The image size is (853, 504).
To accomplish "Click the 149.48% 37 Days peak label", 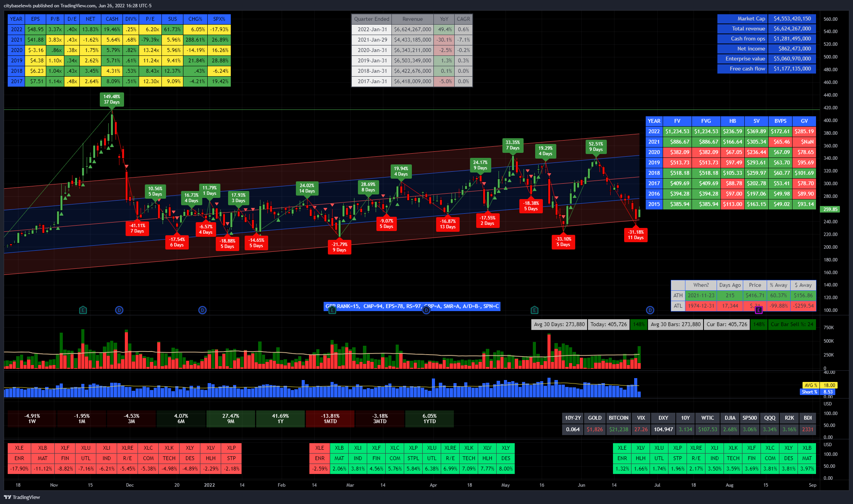I will click(x=112, y=99).
